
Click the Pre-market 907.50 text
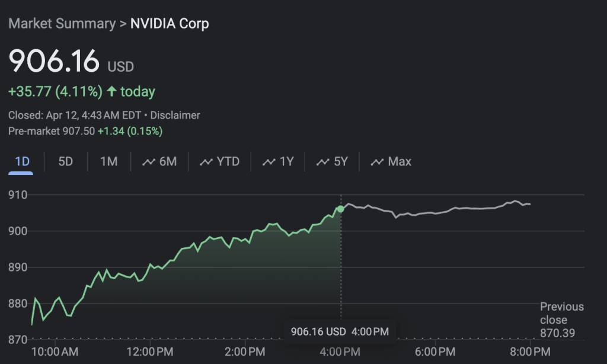click(52, 131)
